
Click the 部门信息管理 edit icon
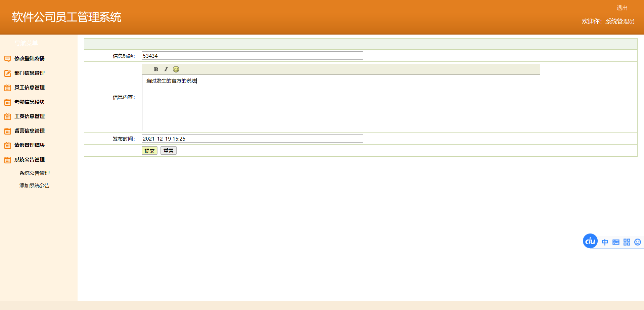pos(8,73)
